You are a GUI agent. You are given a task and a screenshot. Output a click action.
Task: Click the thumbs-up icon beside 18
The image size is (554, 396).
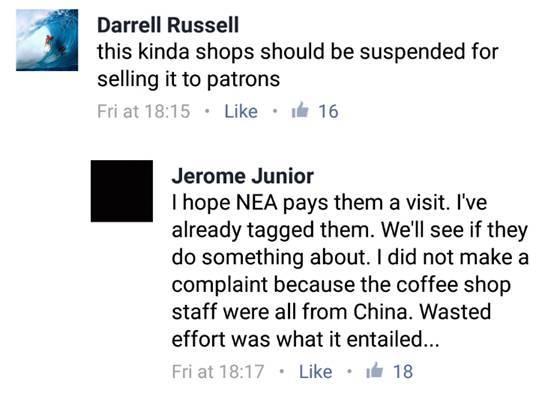[x=375, y=370]
